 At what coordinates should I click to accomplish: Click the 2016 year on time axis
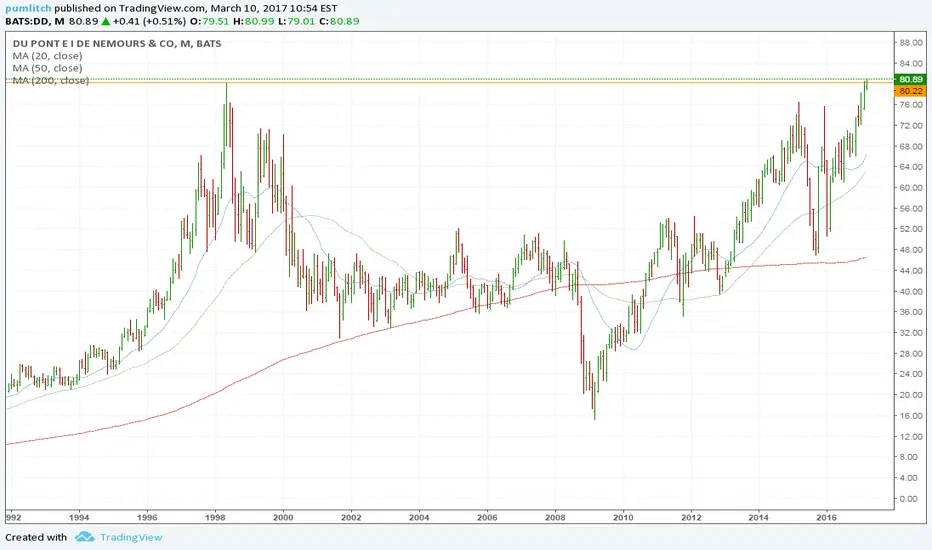point(827,517)
